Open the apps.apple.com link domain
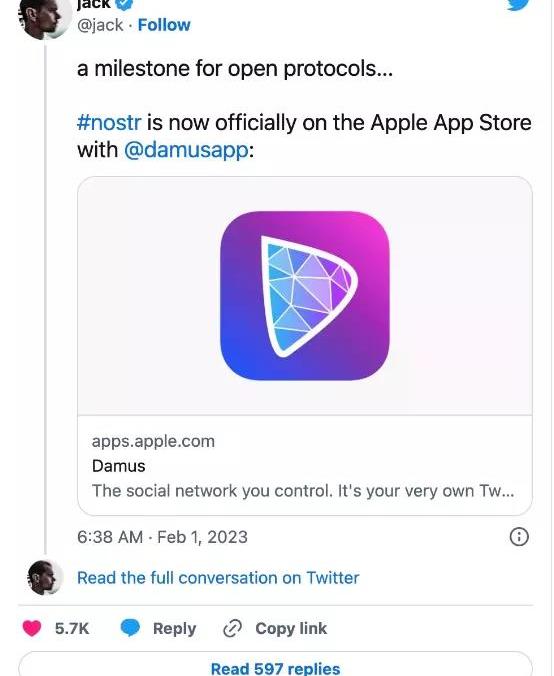The image size is (554, 676). 153,441
